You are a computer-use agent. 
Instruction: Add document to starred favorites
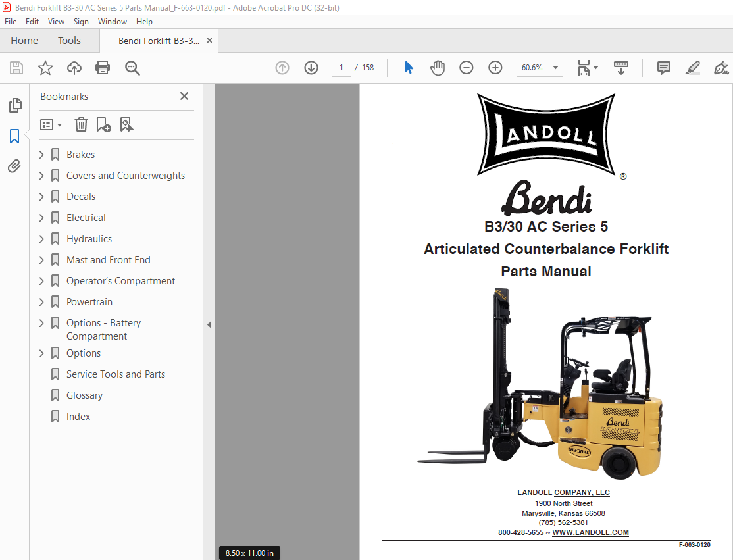click(45, 68)
